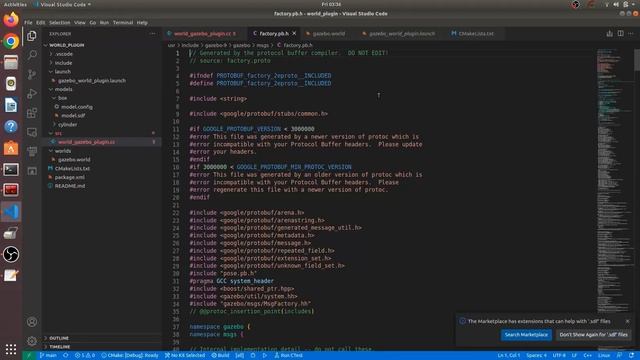Screen dimensions: 640x360
Task: Dismiss the Marketplace notification
Action: [627, 321]
